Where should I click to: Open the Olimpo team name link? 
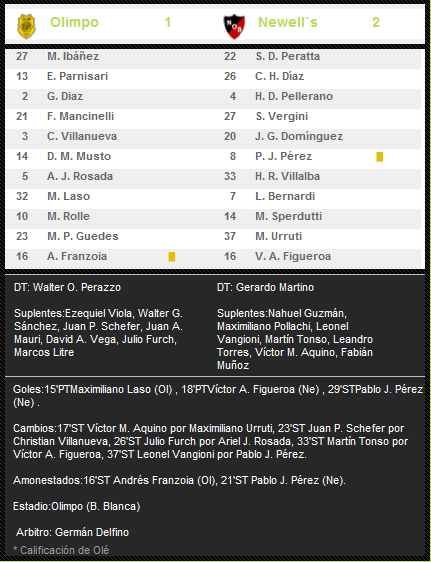coord(74,22)
